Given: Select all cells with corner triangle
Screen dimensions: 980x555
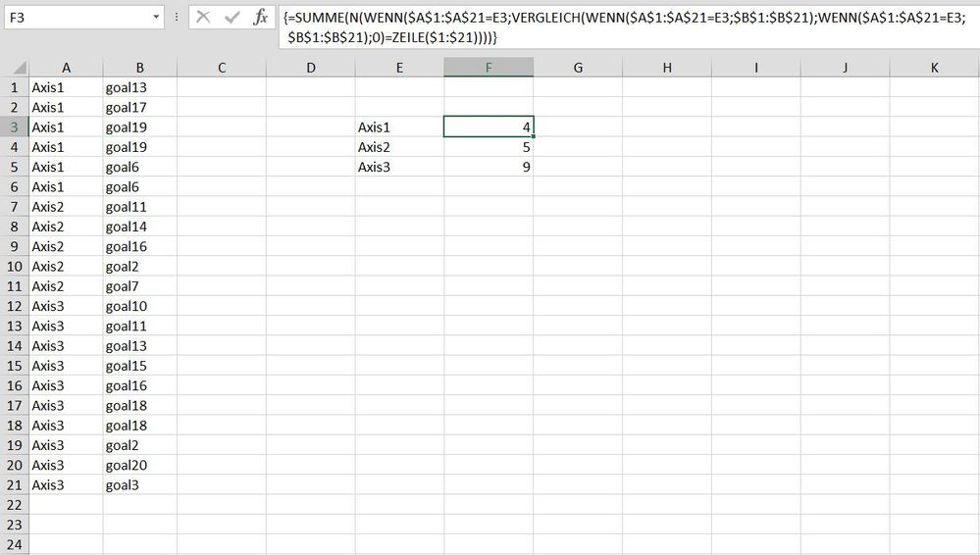Looking at the screenshot, I should (15, 68).
